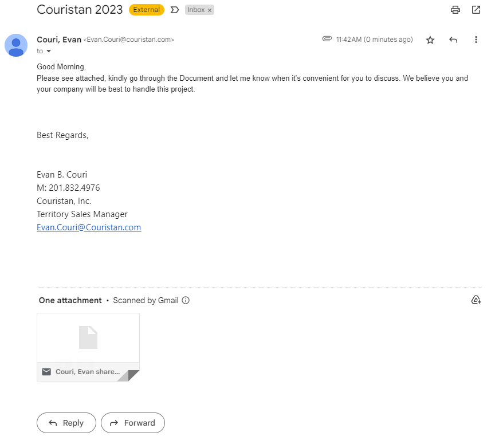
Task: Click the Reply button at bottom
Action: pos(66,423)
